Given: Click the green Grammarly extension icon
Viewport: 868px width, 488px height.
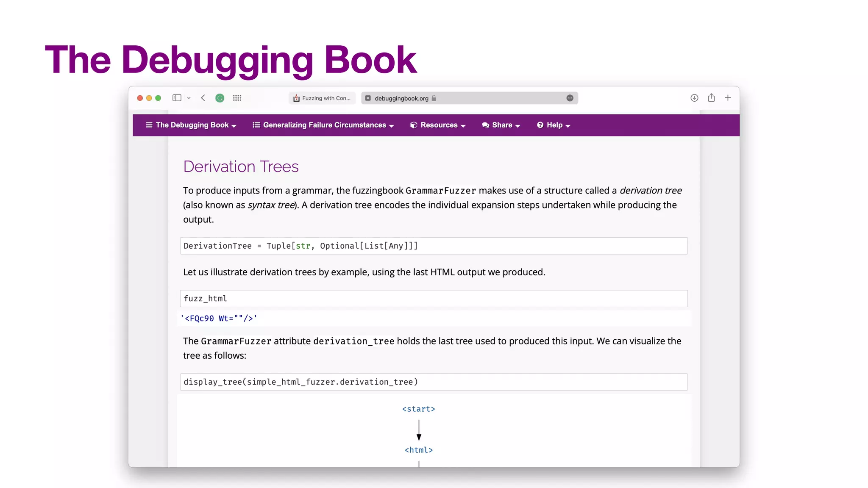Looking at the screenshot, I should (x=220, y=98).
